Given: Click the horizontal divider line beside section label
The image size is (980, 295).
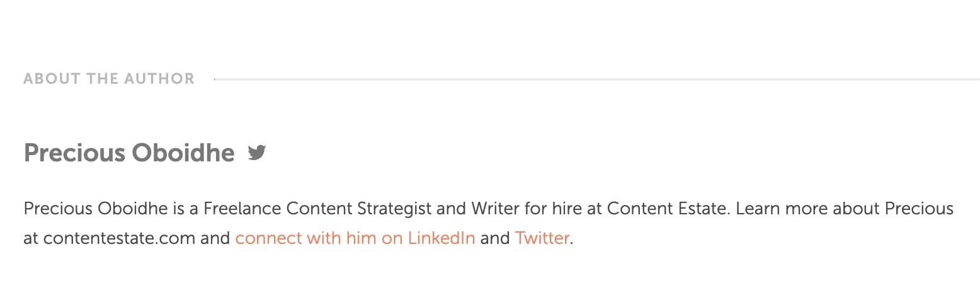Looking at the screenshot, I should click(x=596, y=79).
